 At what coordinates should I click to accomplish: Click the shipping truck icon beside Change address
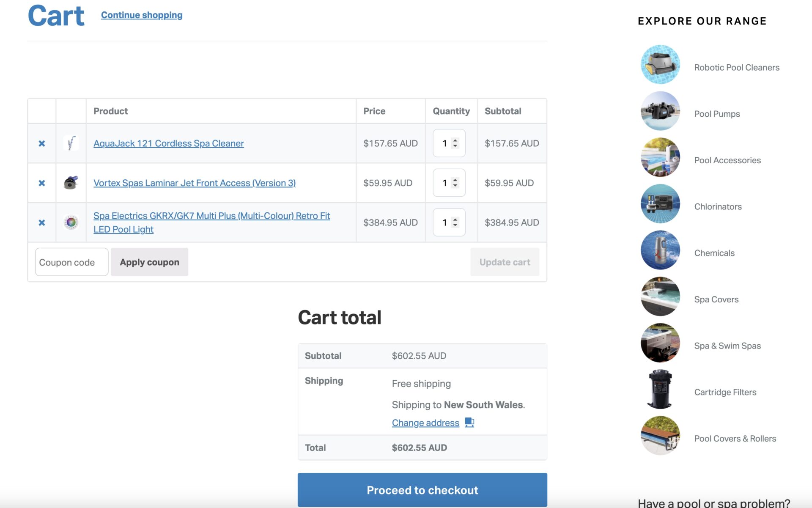tap(469, 422)
